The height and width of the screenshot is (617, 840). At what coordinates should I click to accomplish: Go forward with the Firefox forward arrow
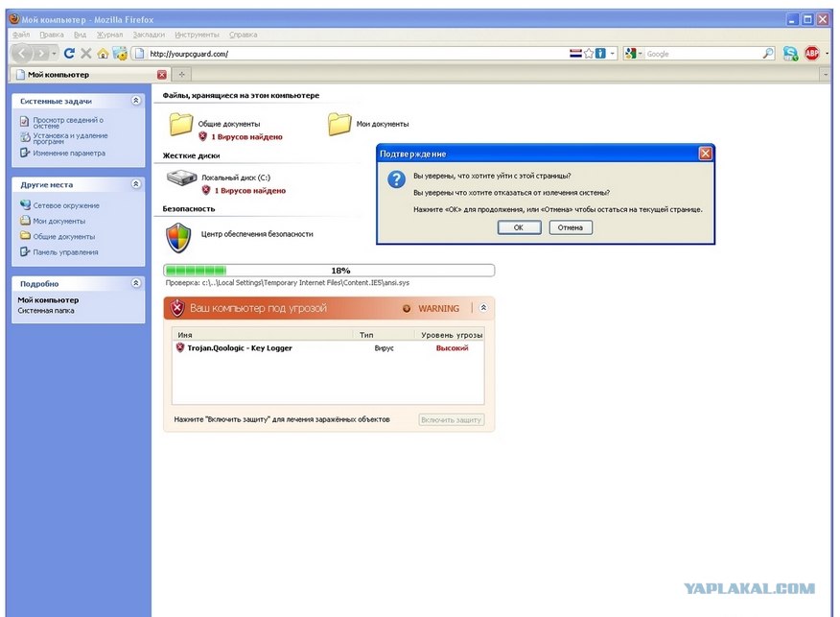tap(41, 53)
